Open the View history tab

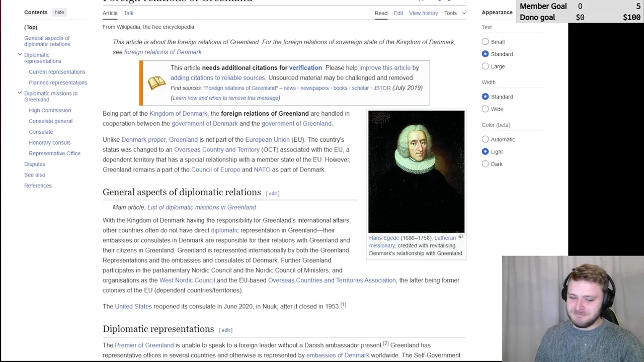(x=423, y=13)
